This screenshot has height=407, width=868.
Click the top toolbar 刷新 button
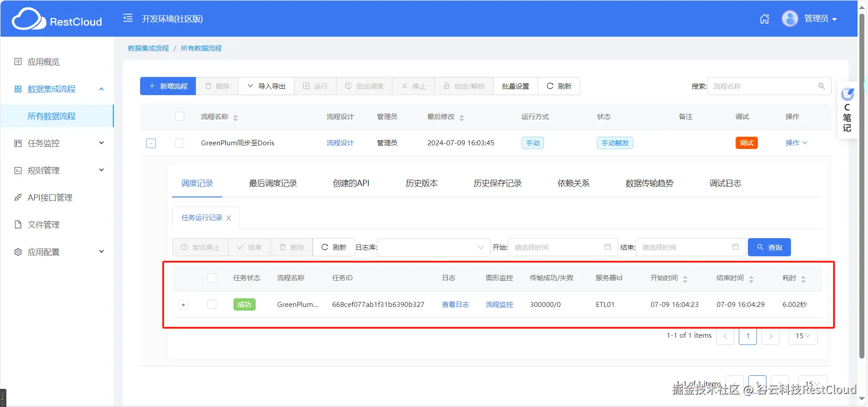(x=559, y=86)
